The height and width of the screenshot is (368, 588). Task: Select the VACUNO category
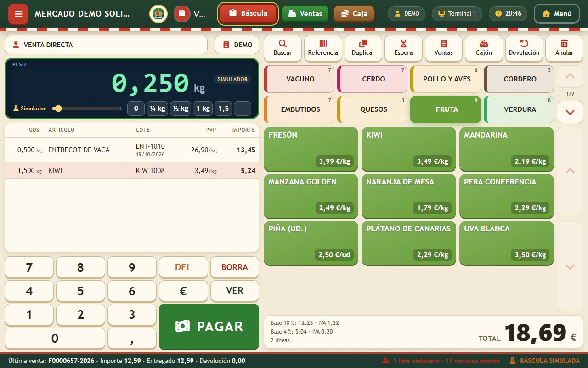click(x=299, y=79)
